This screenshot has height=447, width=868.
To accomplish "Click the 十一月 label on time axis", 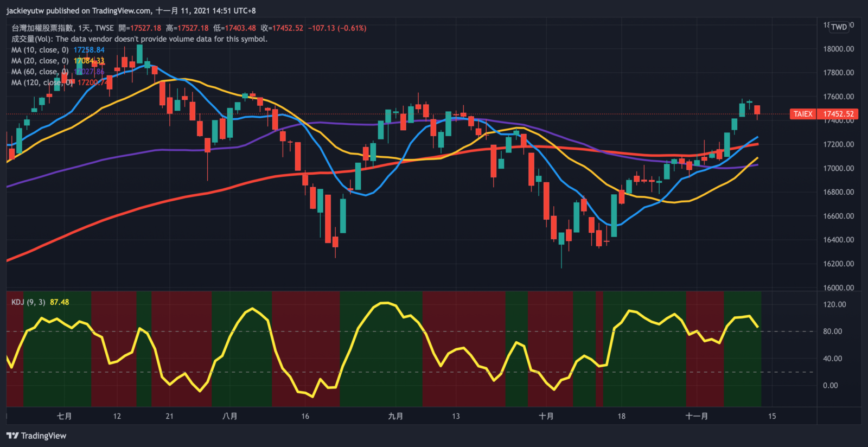I will pyautogui.click(x=697, y=416).
